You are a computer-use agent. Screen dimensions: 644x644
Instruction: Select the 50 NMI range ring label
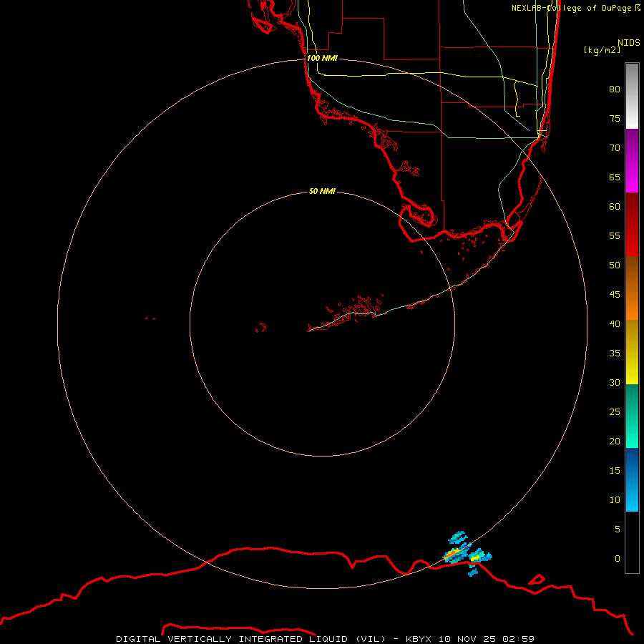pyautogui.click(x=322, y=191)
